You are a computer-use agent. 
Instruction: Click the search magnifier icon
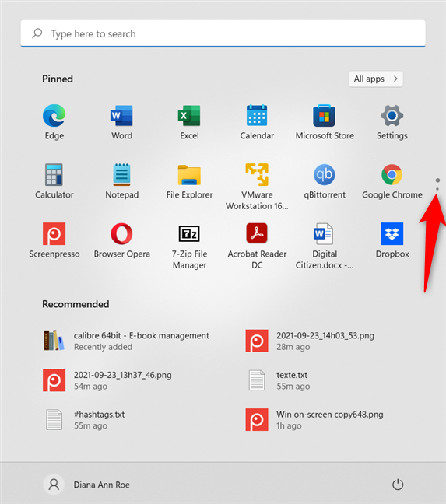(37, 33)
